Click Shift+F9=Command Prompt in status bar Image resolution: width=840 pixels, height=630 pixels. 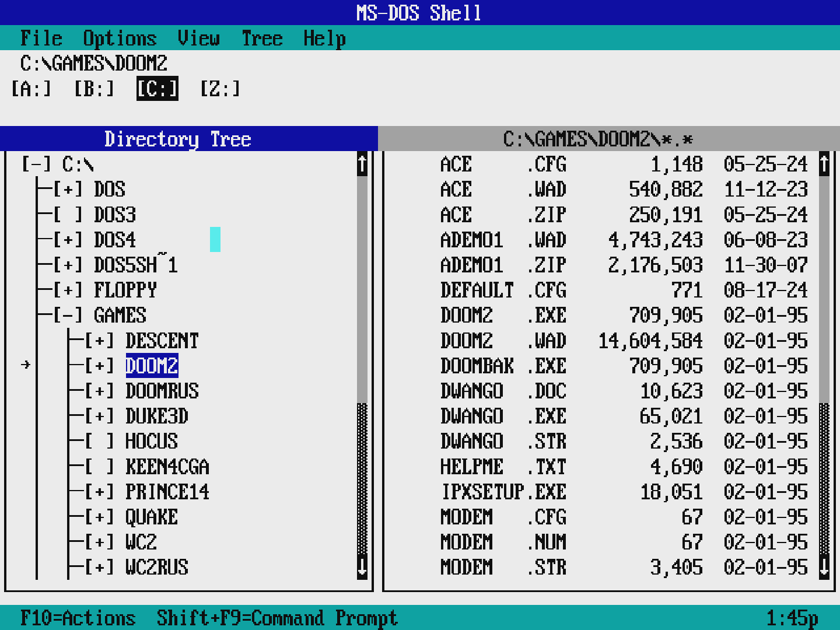tap(277, 618)
